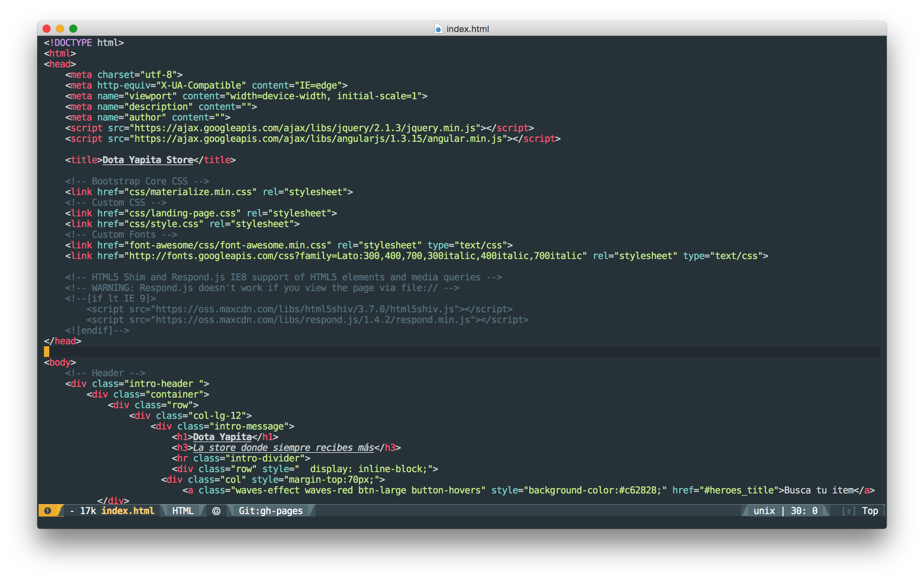Click the 30: 0 cursor position indicator
924x582 pixels.
click(804, 511)
